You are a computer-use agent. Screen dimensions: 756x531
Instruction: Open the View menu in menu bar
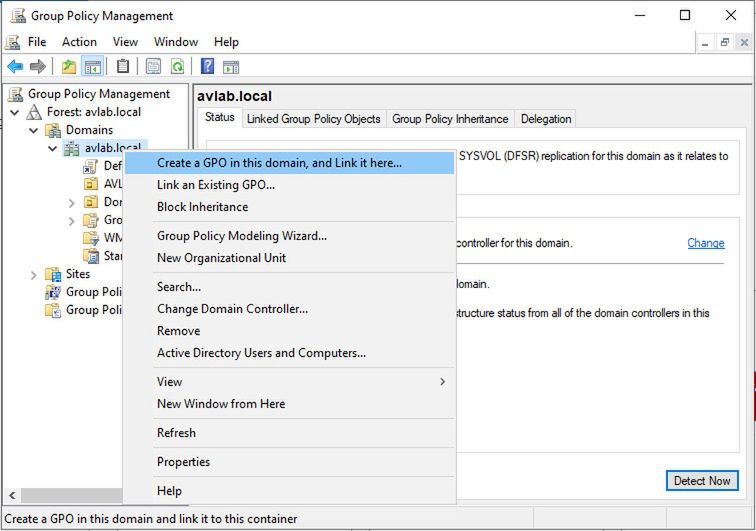click(125, 42)
